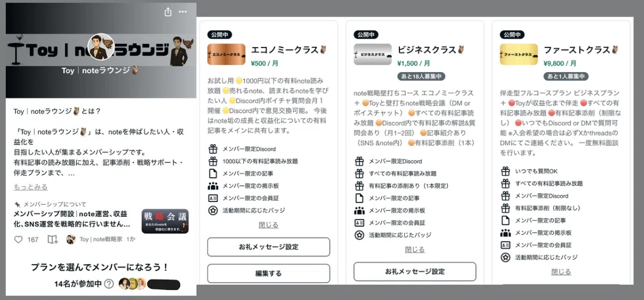The width and height of the screenshot is (644, 300).
Task: Click the gift icon beside 有料記事添削（制限なし）
Action: click(x=506, y=208)
